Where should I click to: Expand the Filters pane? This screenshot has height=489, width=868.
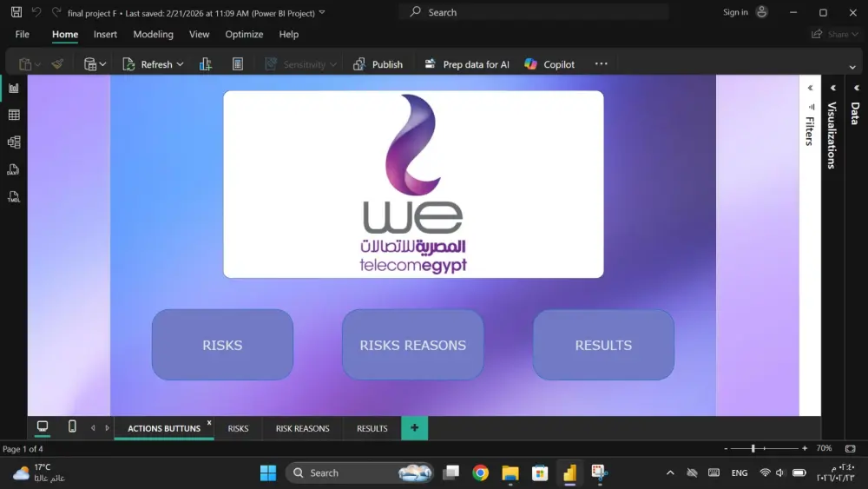click(810, 88)
